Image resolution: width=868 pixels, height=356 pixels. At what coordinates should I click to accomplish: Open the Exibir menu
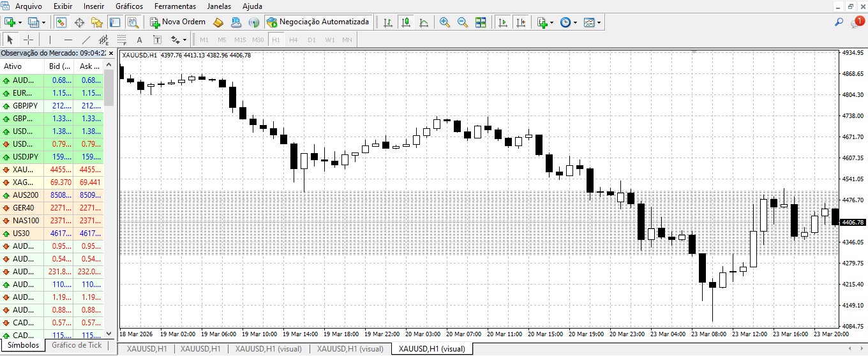click(63, 6)
